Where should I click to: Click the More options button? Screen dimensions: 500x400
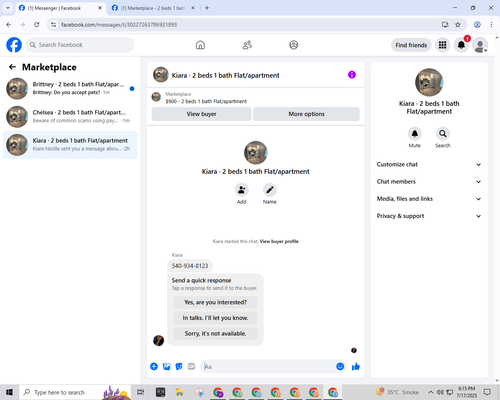(306, 114)
